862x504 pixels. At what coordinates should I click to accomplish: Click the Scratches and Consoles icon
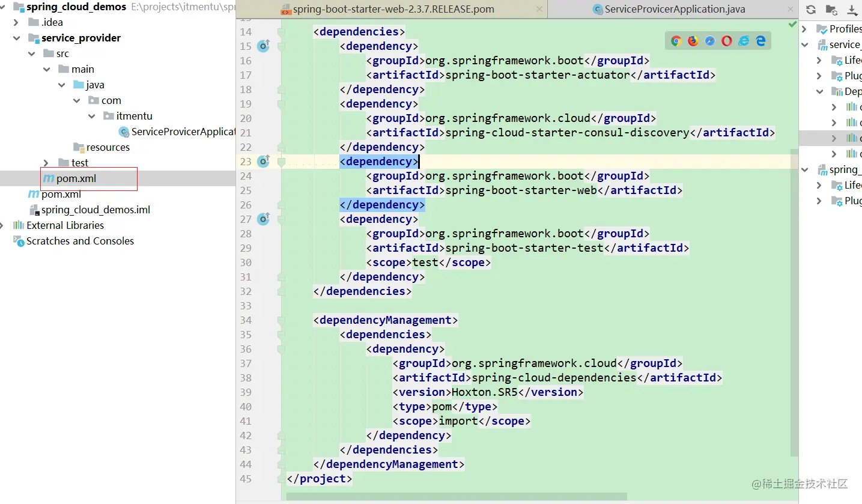(19, 241)
